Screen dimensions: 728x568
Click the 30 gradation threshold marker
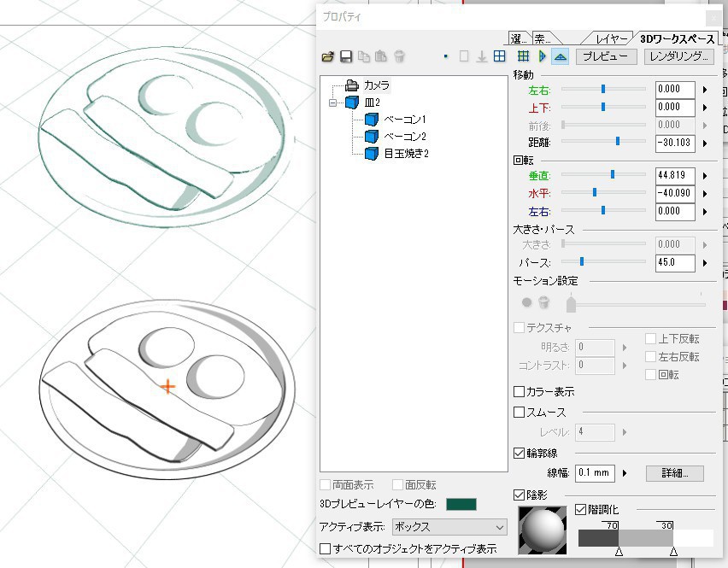coord(673,552)
